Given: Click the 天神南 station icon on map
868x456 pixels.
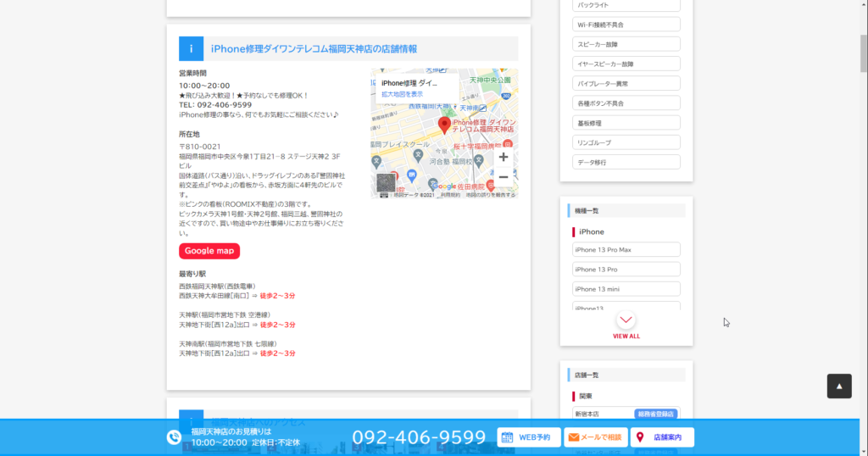Looking at the screenshot, I should point(482,108).
